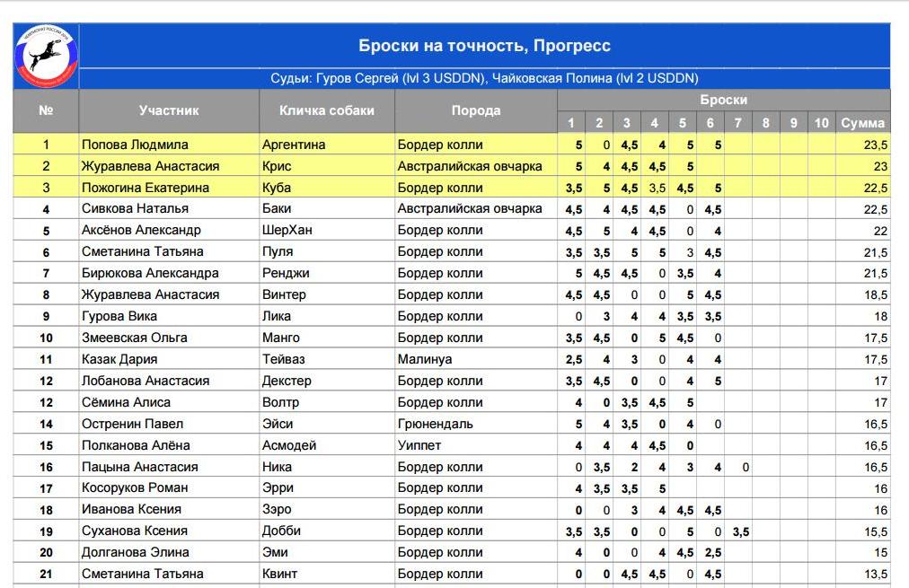
Task: Click the 'Сумма' column header
Action: 862,123
